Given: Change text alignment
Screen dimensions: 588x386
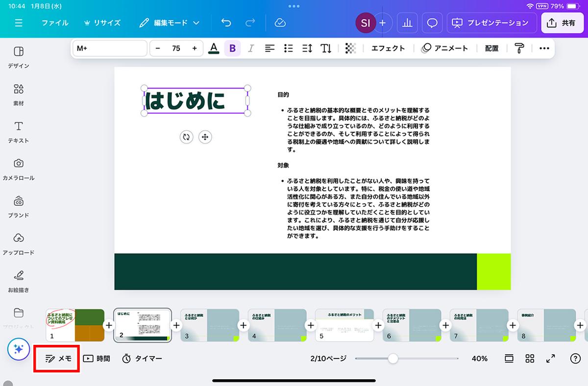Looking at the screenshot, I should (269, 48).
